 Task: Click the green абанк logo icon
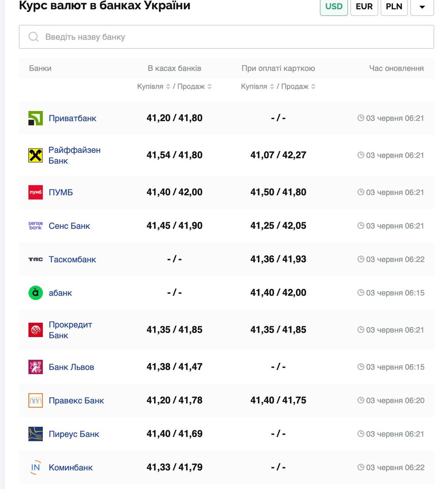(x=36, y=293)
